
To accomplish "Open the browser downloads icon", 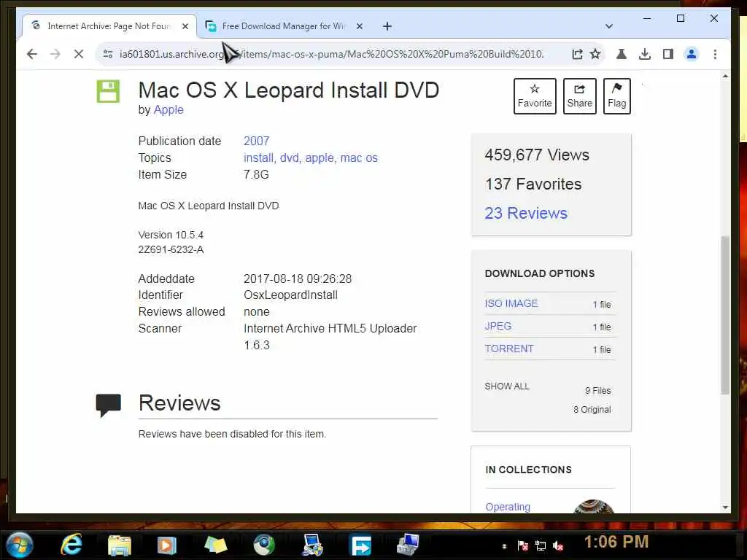I will tap(645, 54).
